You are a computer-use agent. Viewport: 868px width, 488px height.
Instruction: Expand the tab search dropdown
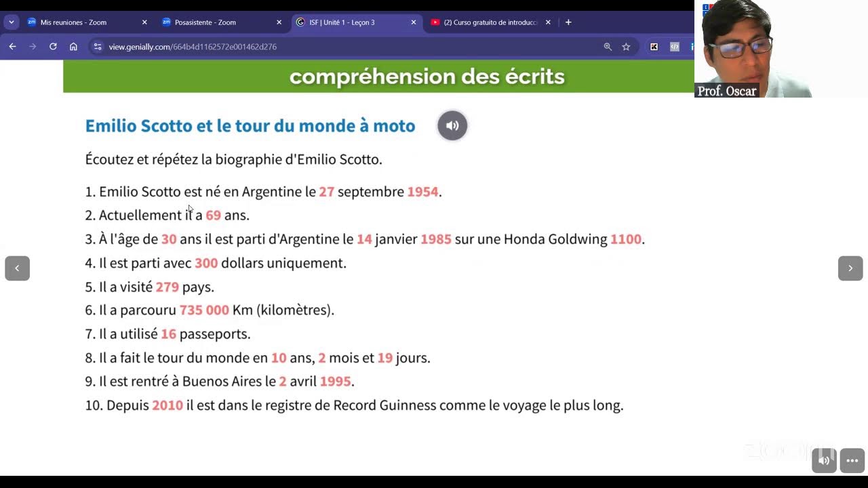11,22
